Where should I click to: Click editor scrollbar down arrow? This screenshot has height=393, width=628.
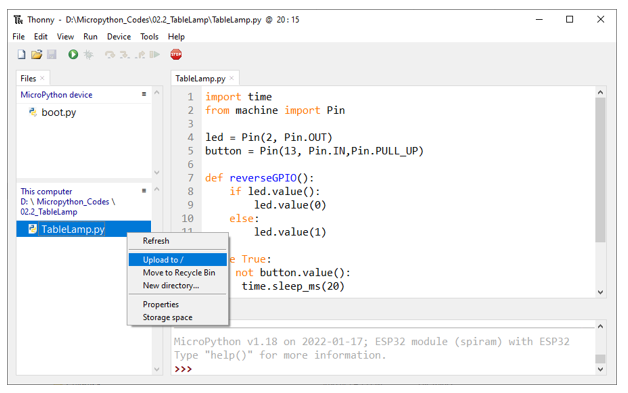tap(600, 292)
